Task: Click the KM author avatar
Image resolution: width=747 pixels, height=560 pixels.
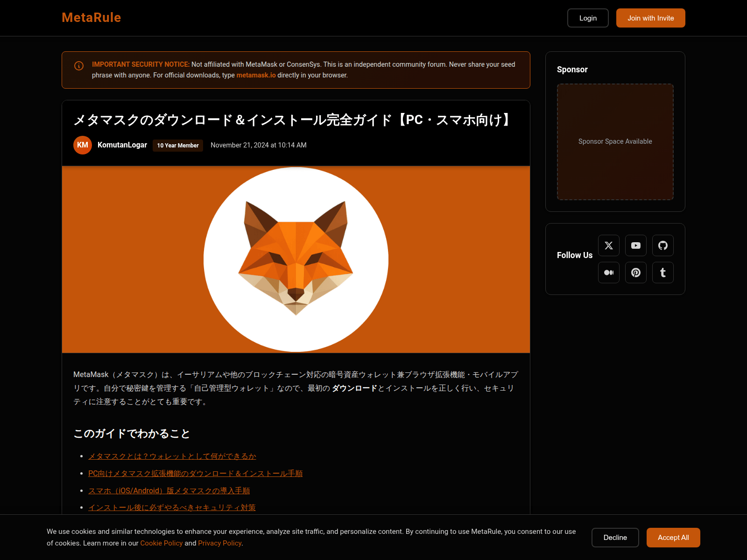Action: pos(83,145)
